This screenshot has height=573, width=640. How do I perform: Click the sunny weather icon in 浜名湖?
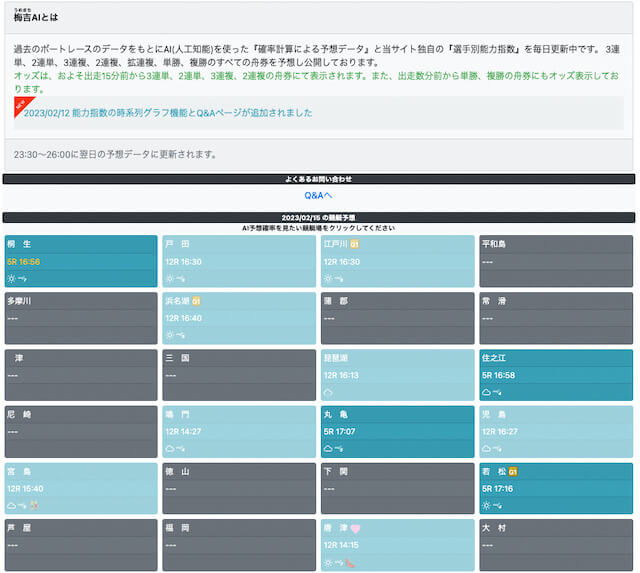pos(170,335)
